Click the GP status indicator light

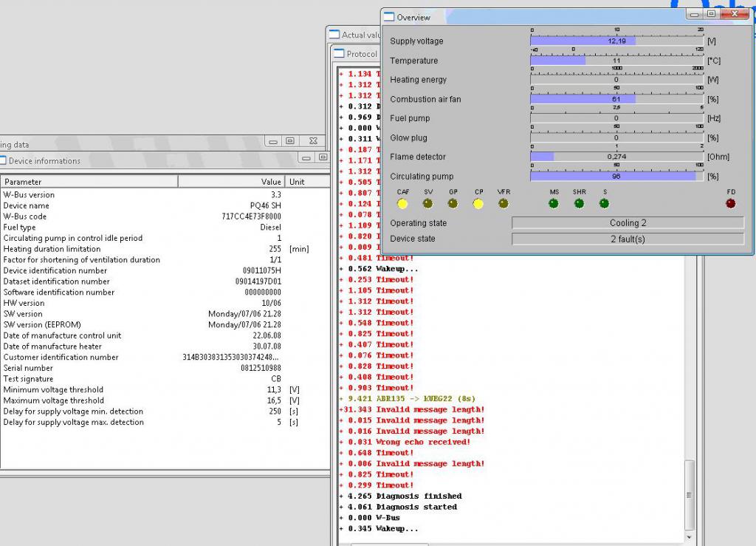point(453,204)
